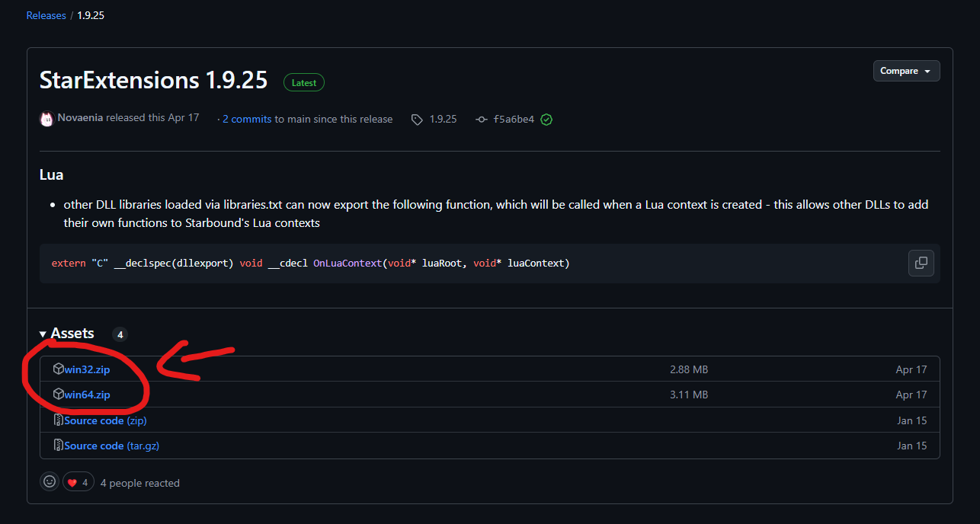Open the Releases breadcrumb link

(46, 15)
